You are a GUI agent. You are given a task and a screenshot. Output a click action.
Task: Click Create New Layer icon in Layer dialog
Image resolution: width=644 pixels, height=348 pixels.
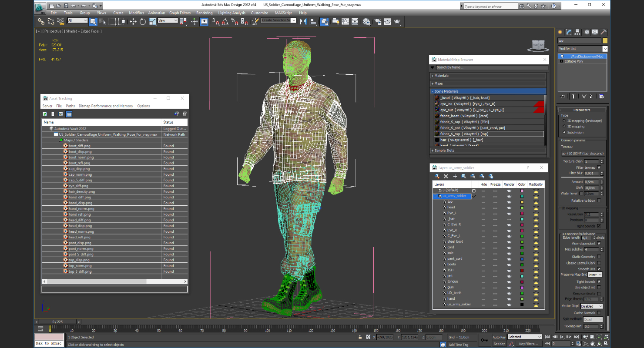tap(437, 176)
